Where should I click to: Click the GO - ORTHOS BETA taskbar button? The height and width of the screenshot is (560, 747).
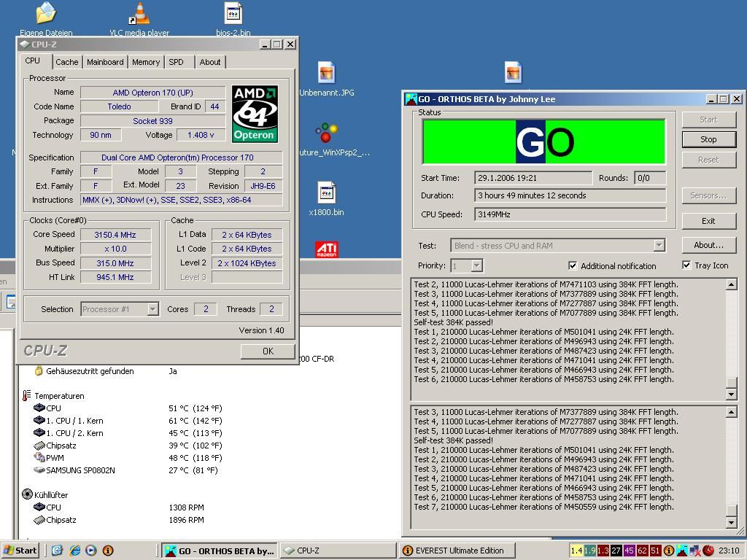click(x=220, y=551)
